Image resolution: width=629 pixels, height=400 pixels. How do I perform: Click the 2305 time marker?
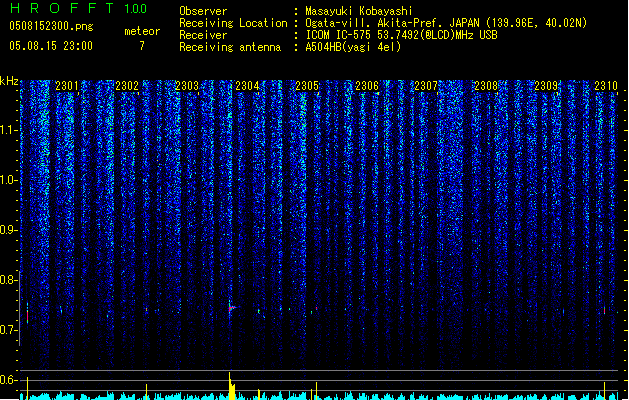[307, 86]
